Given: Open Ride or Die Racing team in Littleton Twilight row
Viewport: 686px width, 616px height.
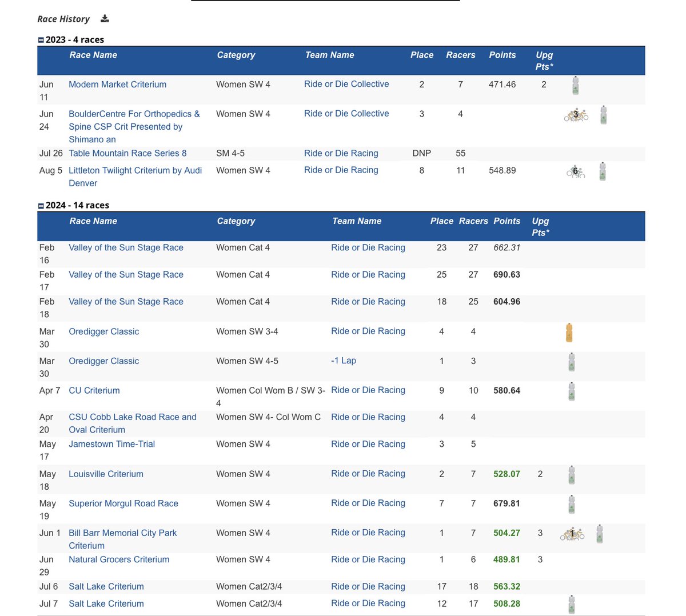Looking at the screenshot, I should pos(341,170).
